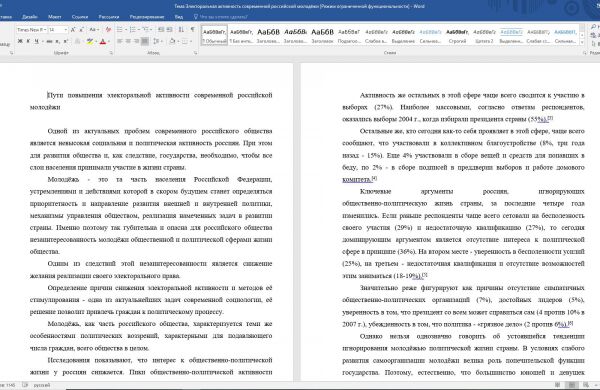Clear all formatting with the eraser icon
This screenshot has height=390, width=600.
(x=109, y=29)
